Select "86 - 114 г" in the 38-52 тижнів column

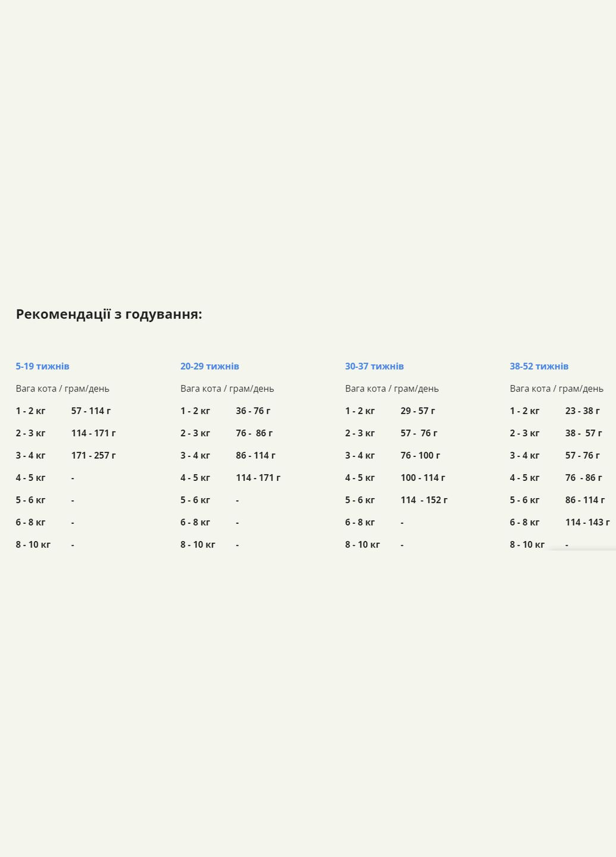585,500
